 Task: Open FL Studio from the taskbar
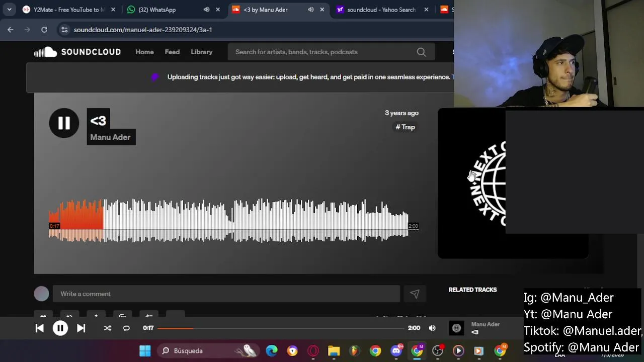(x=355, y=351)
